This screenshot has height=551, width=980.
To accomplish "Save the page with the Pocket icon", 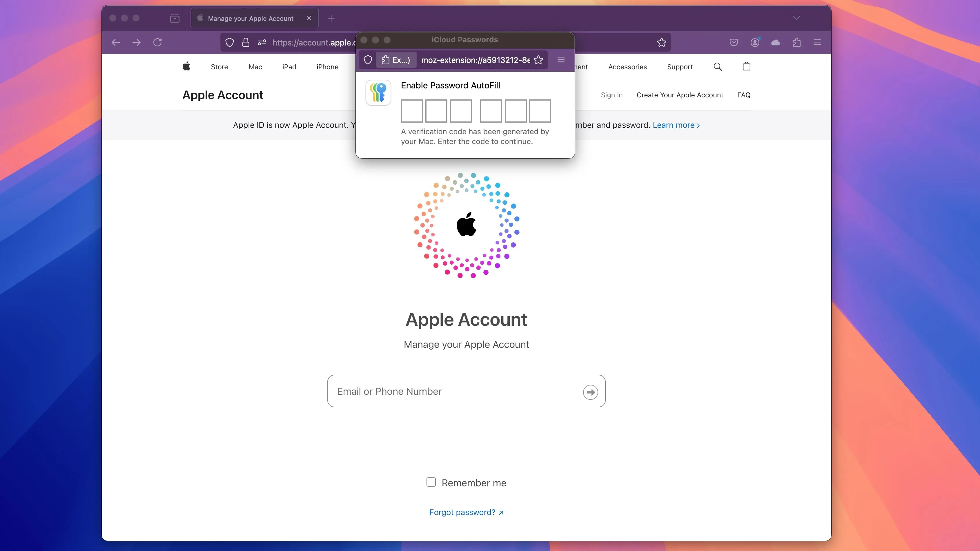I will pos(734,42).
